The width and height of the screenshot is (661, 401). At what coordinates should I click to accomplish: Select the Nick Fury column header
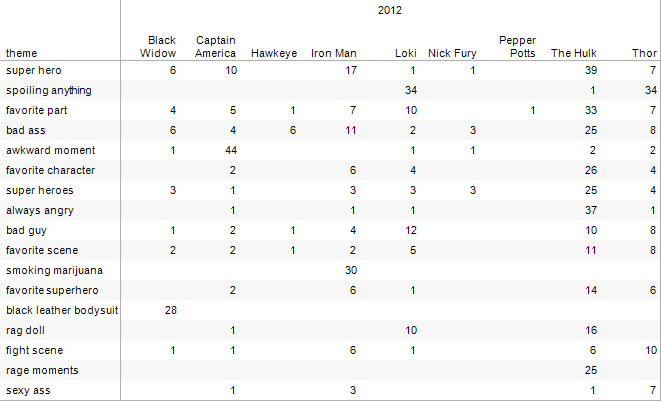click(x=452, y=53)
